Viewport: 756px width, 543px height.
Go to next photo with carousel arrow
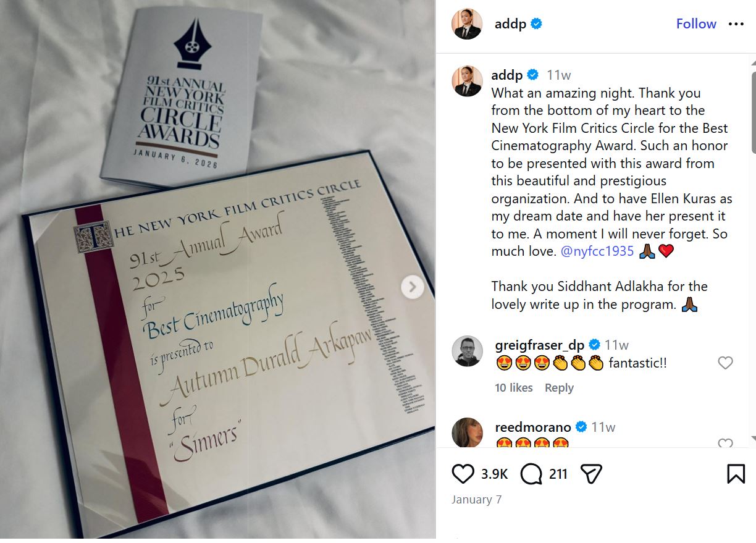412,287
